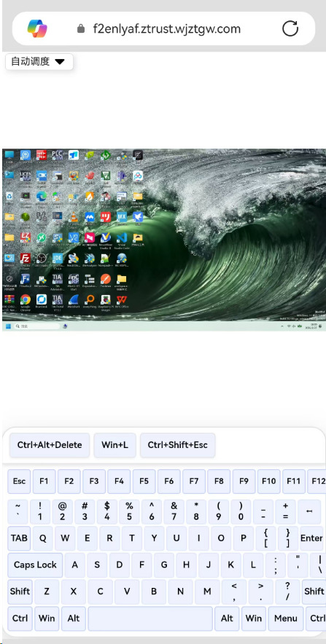Tap the M key

point(207,592)
